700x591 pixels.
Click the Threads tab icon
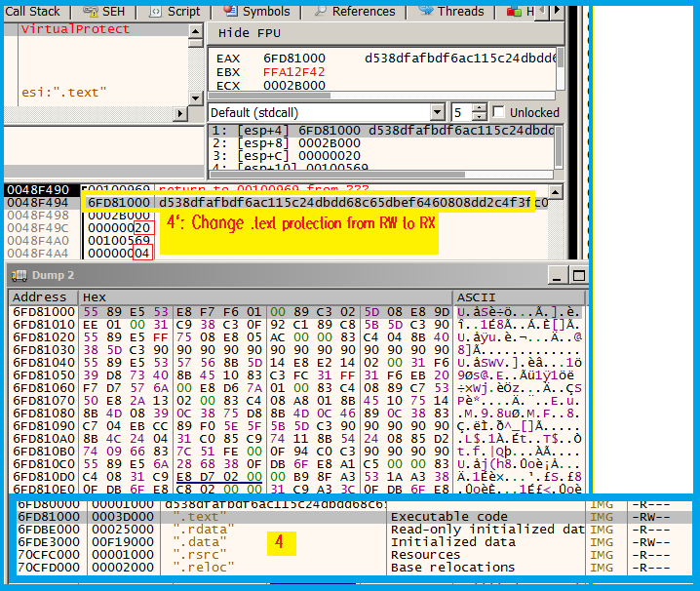click(x=426, y=11)
